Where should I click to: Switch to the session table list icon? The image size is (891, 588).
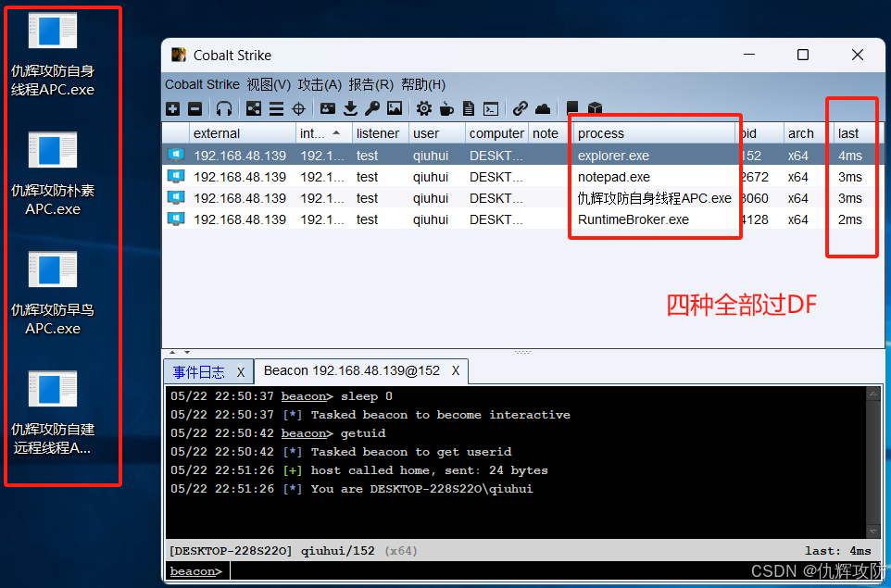pyautogui.click(x=276, y=108)
